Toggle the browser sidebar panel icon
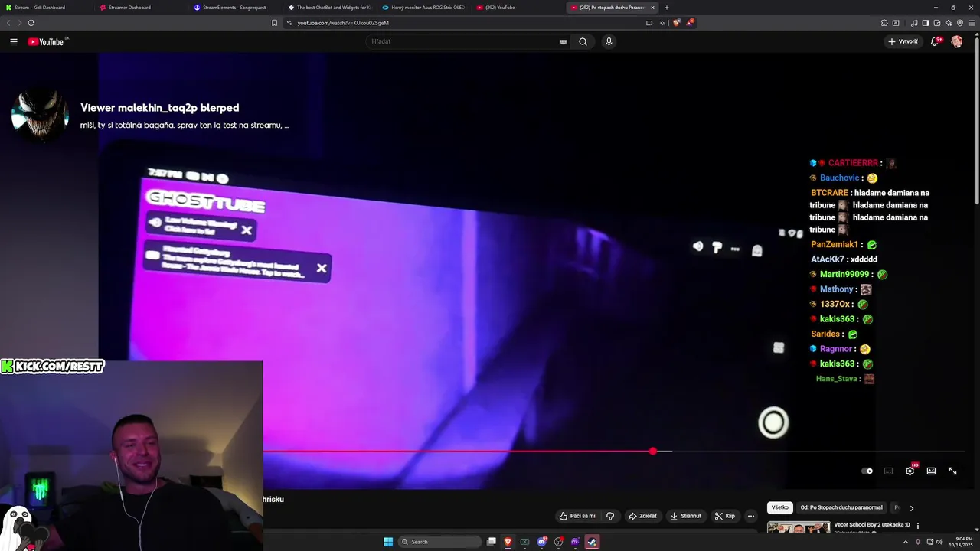This screenshot has width=980, height=551. [x=926, y=23]
